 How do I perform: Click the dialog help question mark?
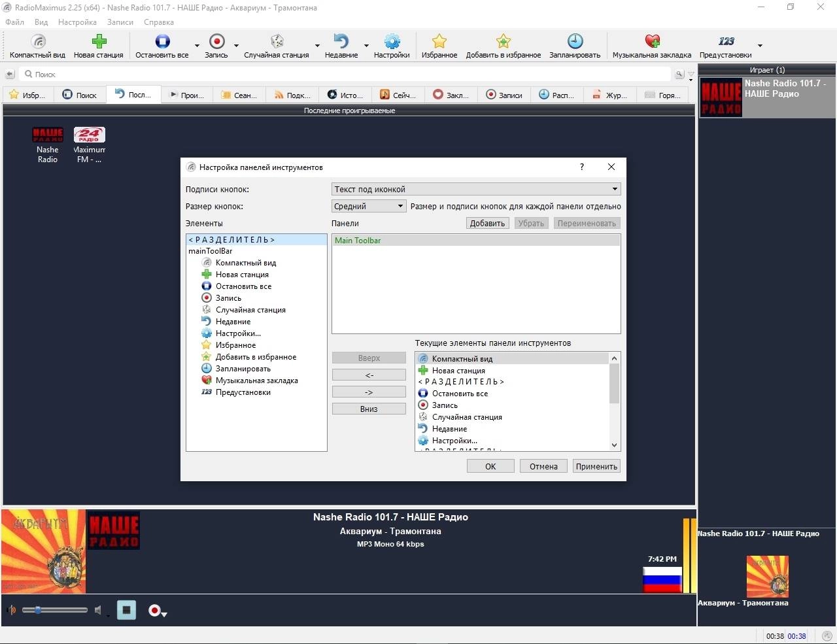coord(582,167)
